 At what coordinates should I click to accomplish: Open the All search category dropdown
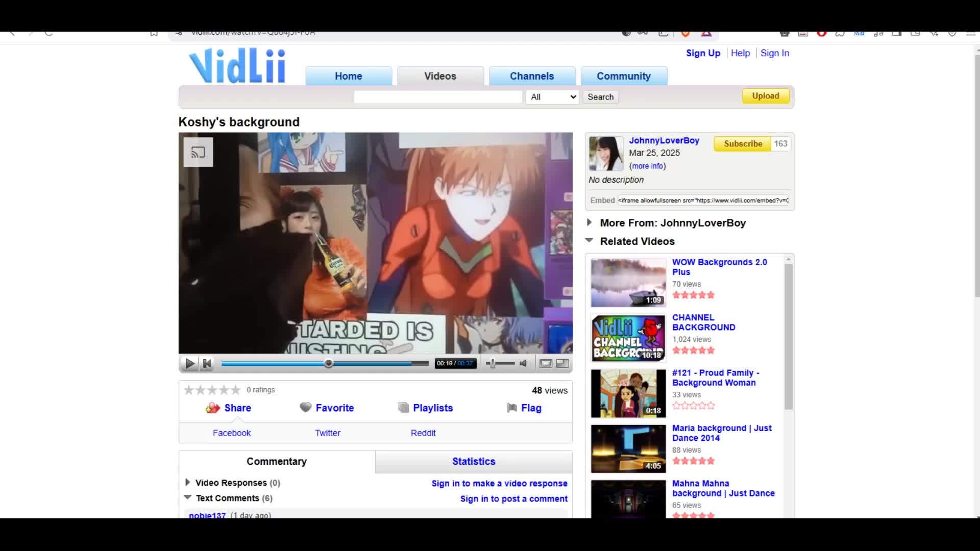point(552,97)
